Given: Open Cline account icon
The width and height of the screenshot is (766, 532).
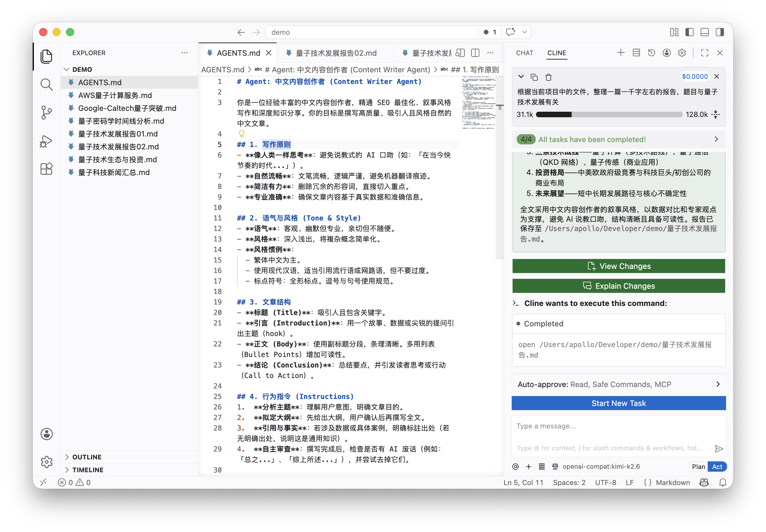Looking at the screenshot, I should click(666, 53).
